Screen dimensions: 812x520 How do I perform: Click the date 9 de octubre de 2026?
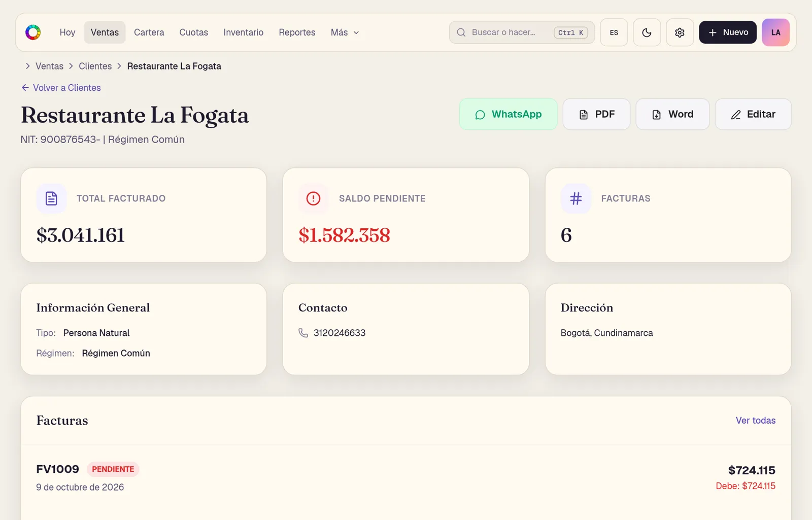(x=80, y=487)
